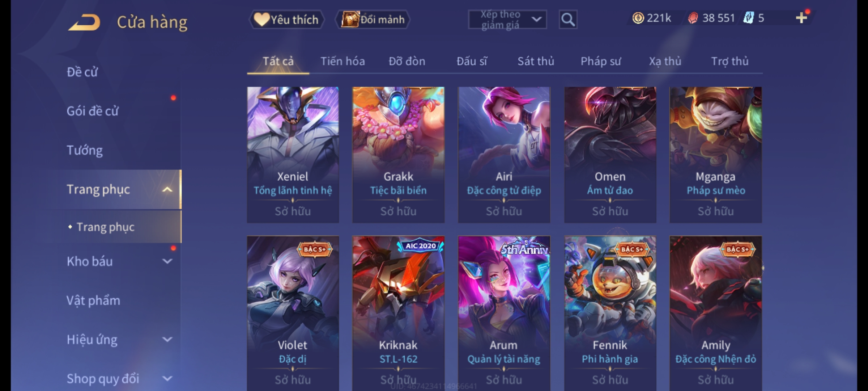Open Yêu thích favorites heart button
Image resolution: width=868 pixels, height=391 pixels.
pos(286,20)
